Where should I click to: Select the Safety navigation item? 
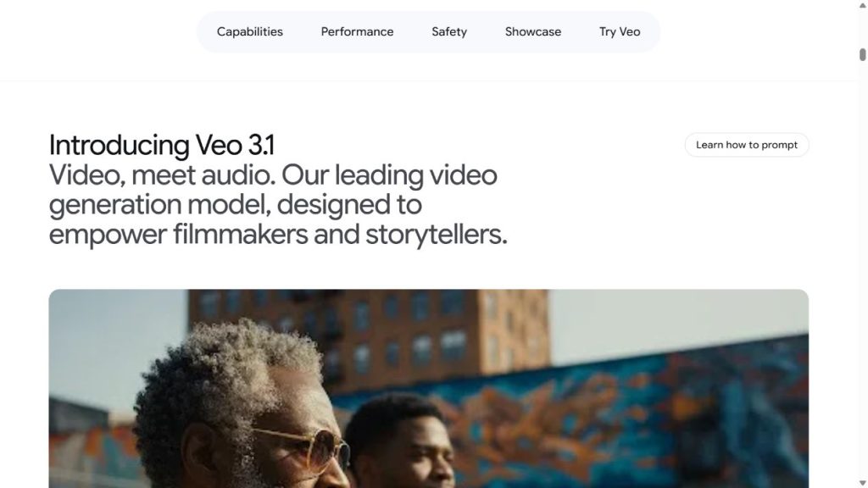click(x=449, y=31)
